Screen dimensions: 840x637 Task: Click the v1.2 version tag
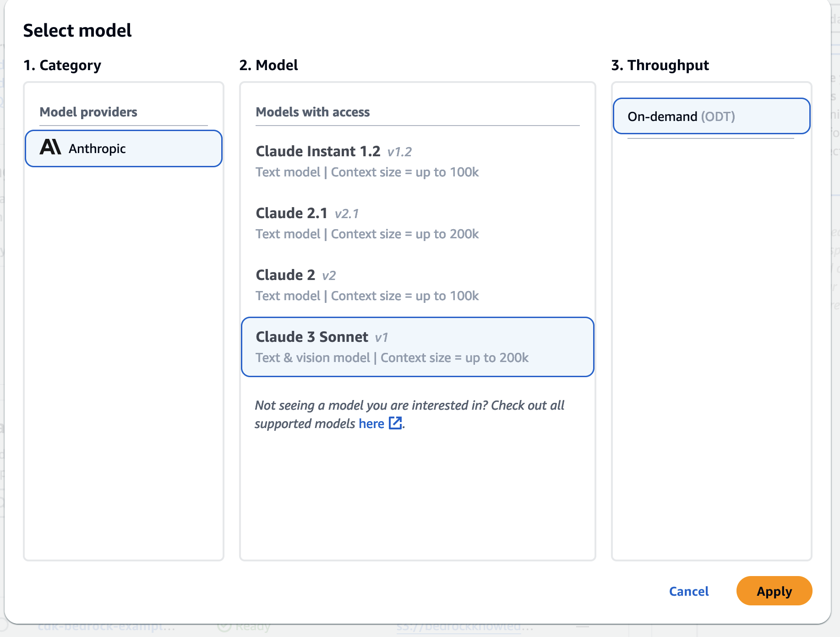tap(399, 152)
